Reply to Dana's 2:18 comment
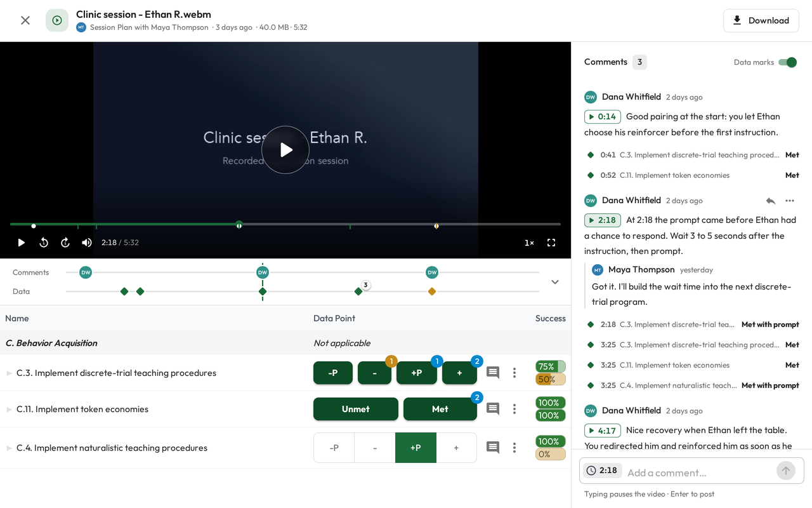The height and width of the screenshot is (508, 812). point(771,201)
